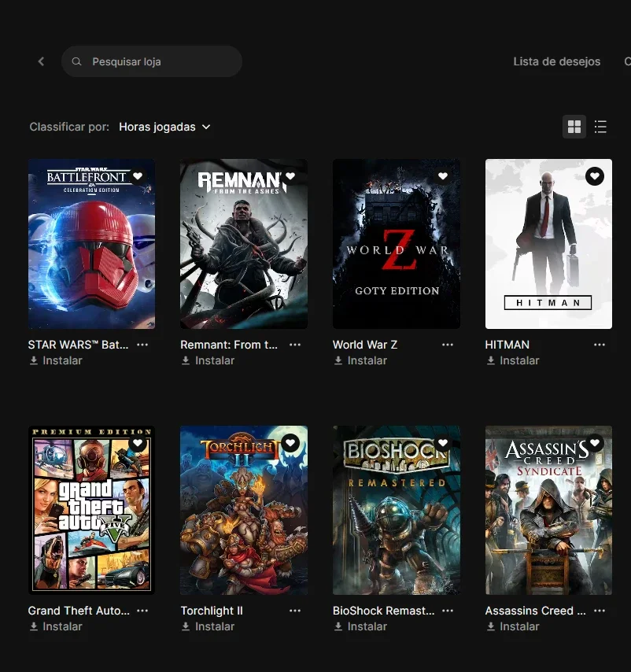
Task: Click the 'HITMAN' title text
Action: click(x=507, y=345)
